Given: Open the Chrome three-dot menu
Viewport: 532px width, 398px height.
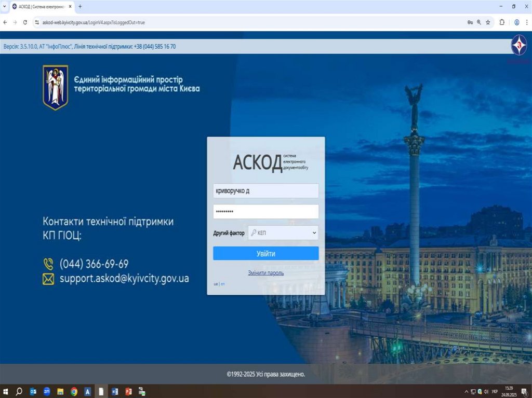Looking at the screenshot, I should click(x=527, y=22).
